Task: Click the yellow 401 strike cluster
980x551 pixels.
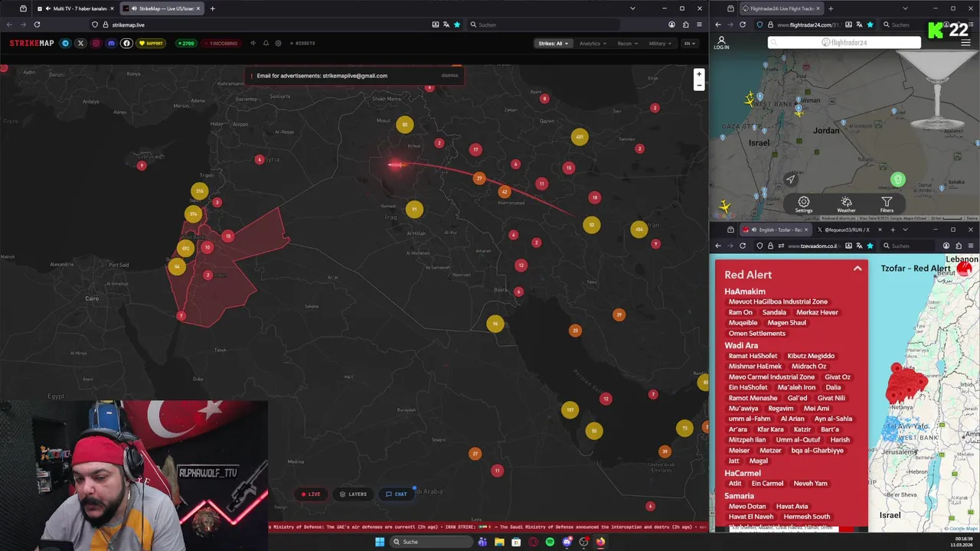Action: click(x=580, y=137)
